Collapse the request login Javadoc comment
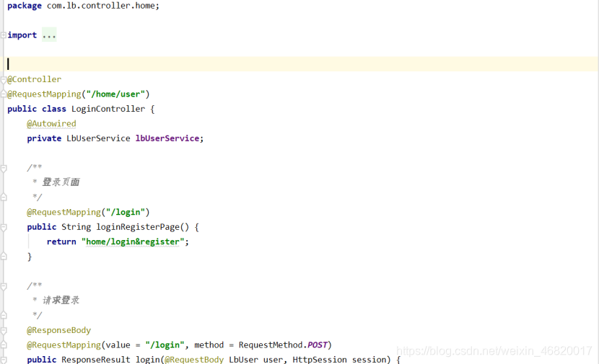Screen dimensions: 599x364 coord(4,286)
